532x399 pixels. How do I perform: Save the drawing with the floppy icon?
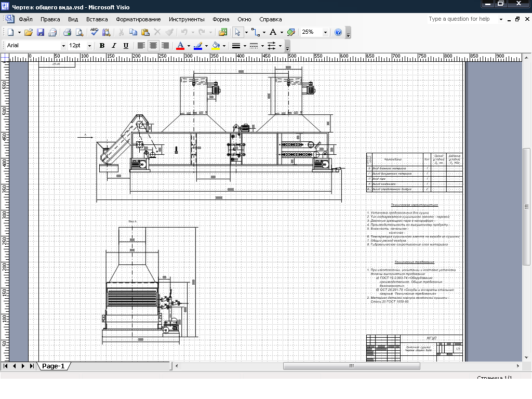(41, 32)
